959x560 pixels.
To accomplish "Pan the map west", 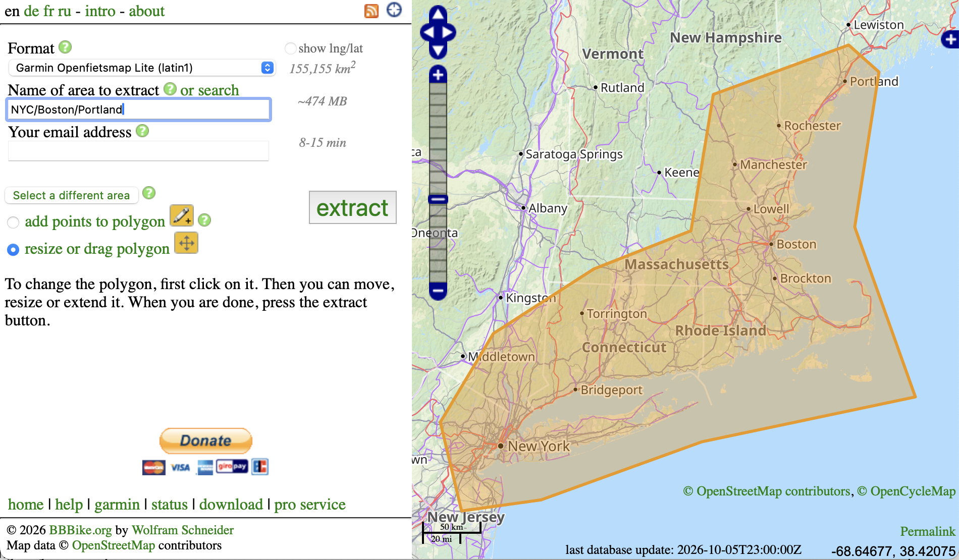I will point(428,32).
